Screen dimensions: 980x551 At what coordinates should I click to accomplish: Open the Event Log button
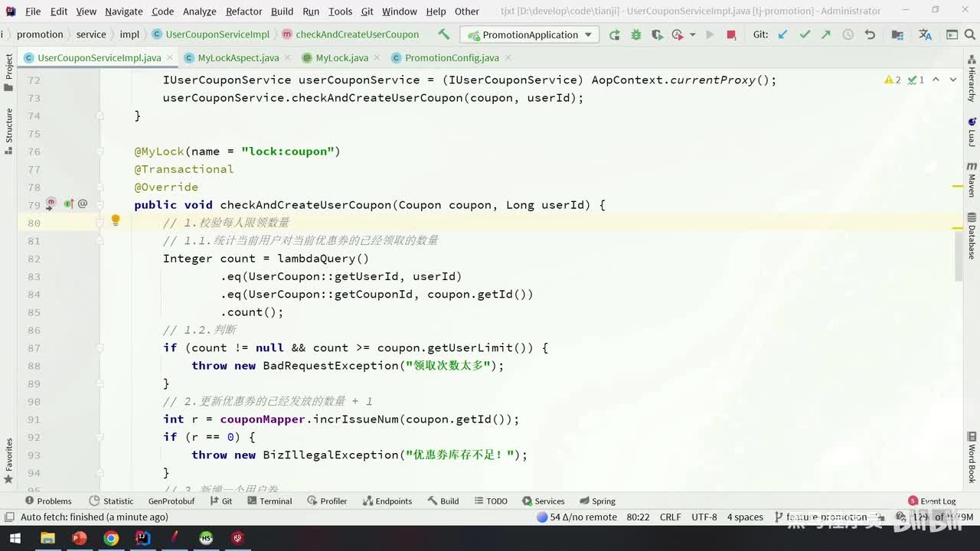(x=932, y=501)
